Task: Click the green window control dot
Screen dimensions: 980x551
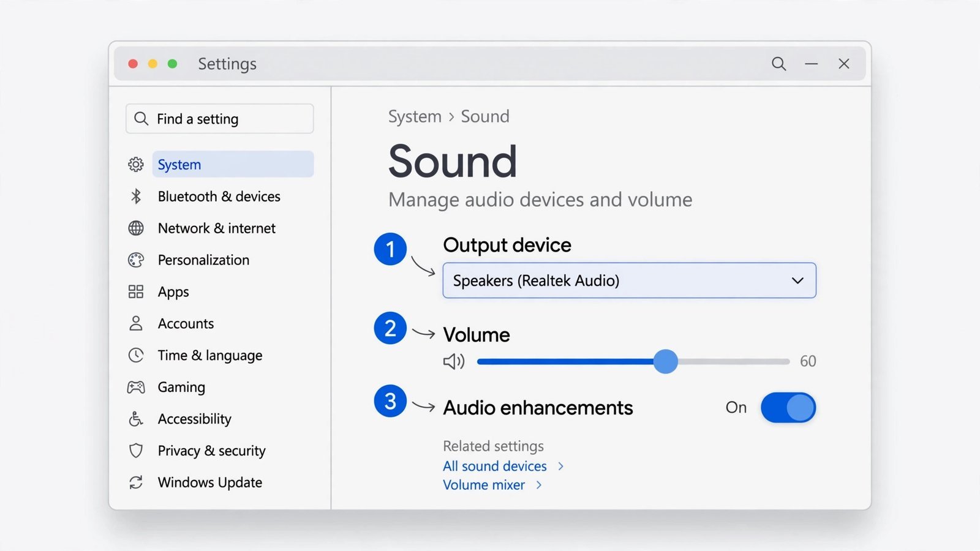Action: coord(173,64)
